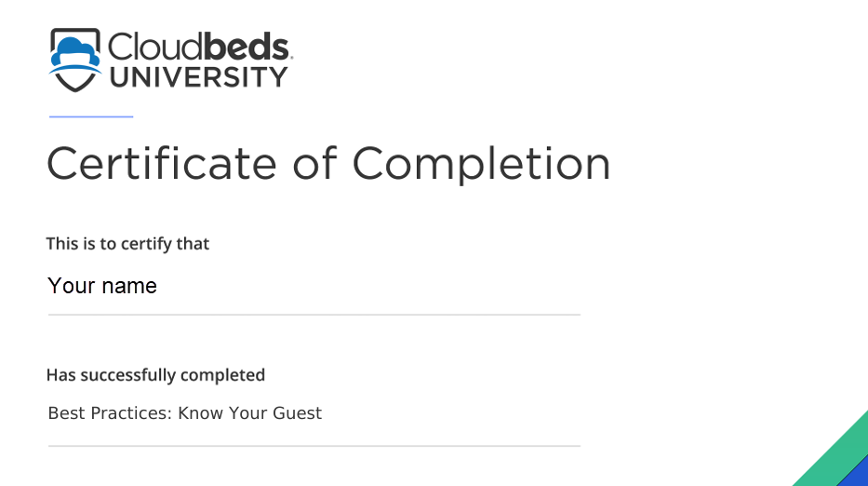Image resolution: width=868 pixels, height=486 pixels.
Task: Click the thin "Cloud" part of the wordmark
Action: [x=155, y=46]
